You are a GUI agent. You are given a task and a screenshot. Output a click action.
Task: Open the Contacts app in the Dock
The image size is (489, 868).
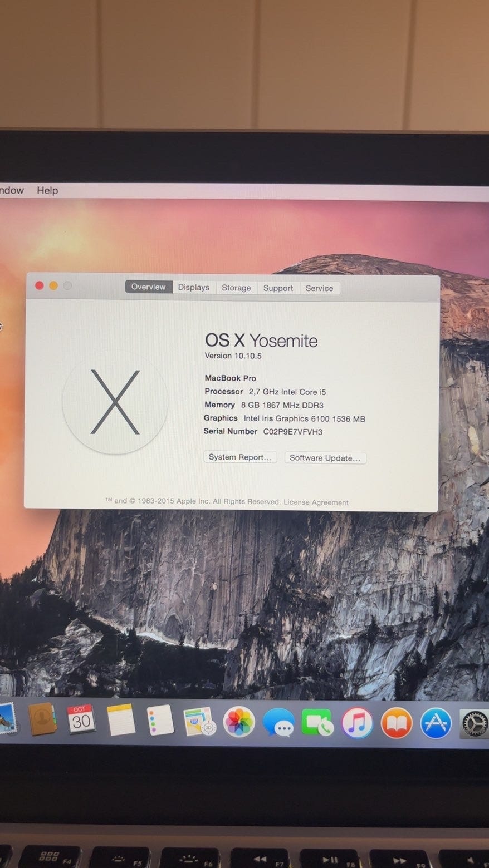point(42,719)
